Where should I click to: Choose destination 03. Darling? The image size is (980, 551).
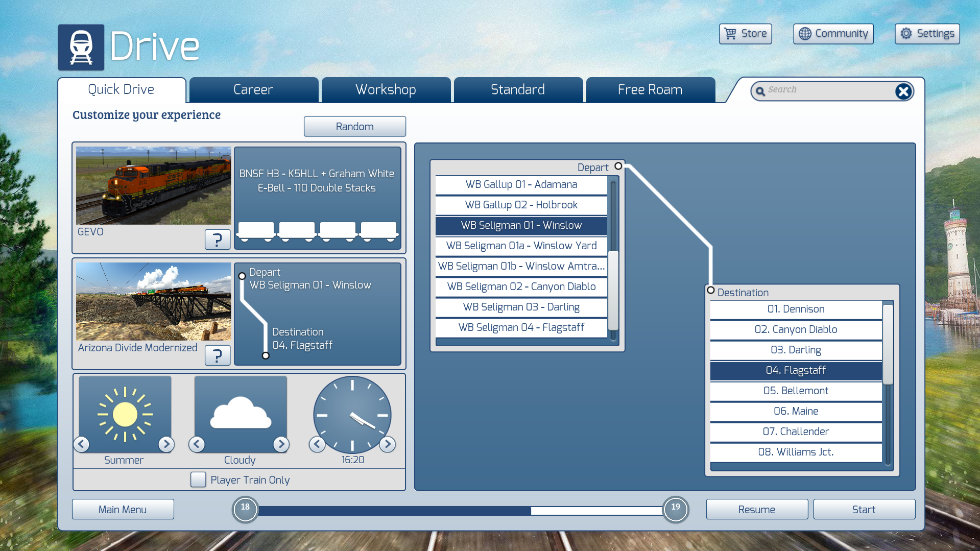pos(796,350)
